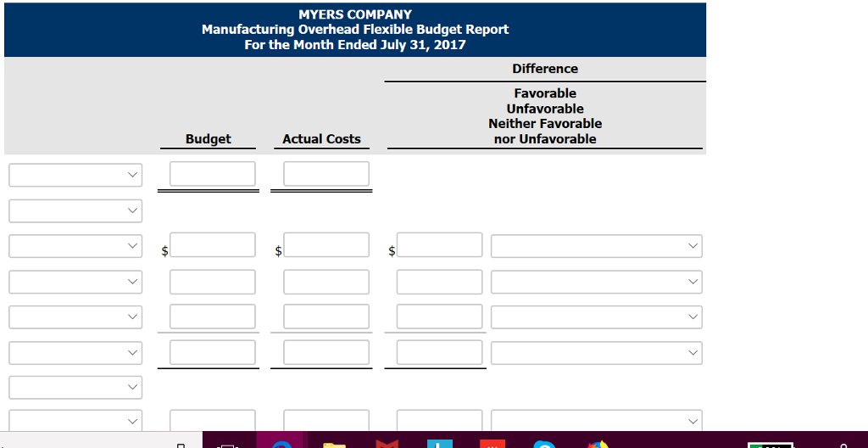
Task: Expand the sixth row's line-item dropdown
Action: click(75, 353)
